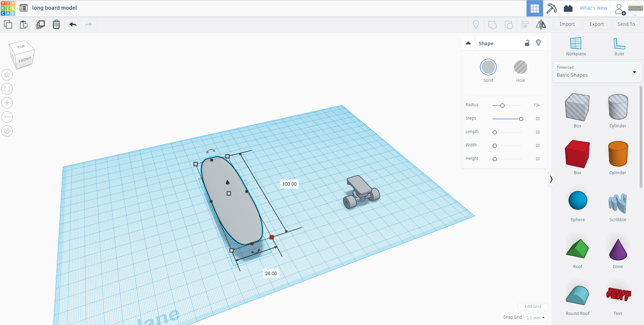Screen dimensions: 644x325
Task: Click the Import button
Action: point(567,24)
